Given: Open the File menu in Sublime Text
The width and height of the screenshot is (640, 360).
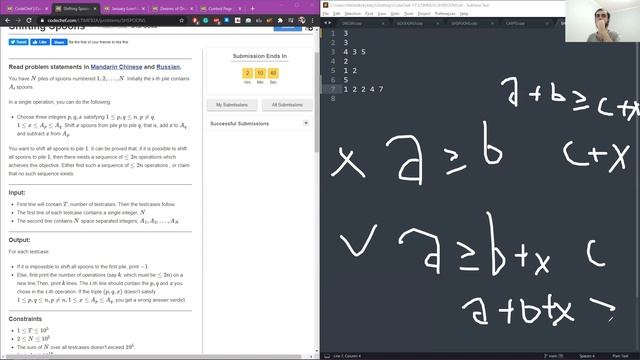Looking at the screenshot, I should 325,13.
